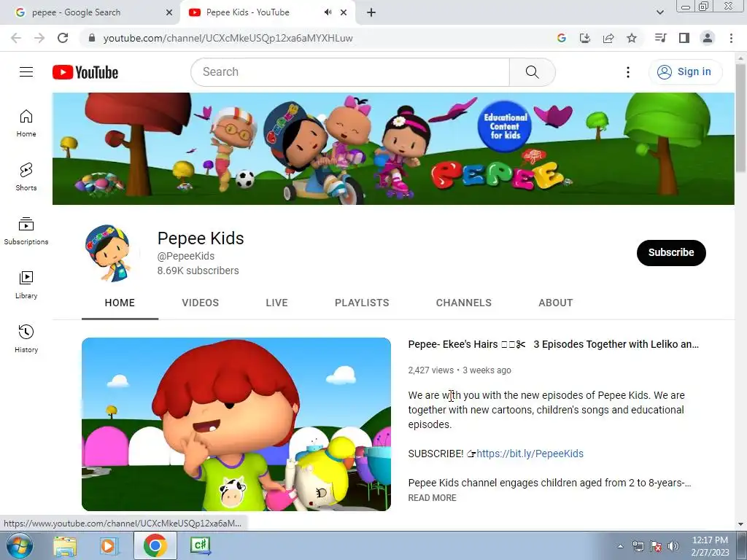Screen dimensions: 747x560
Task: Open a new browser tab
Action: [371, 12]
